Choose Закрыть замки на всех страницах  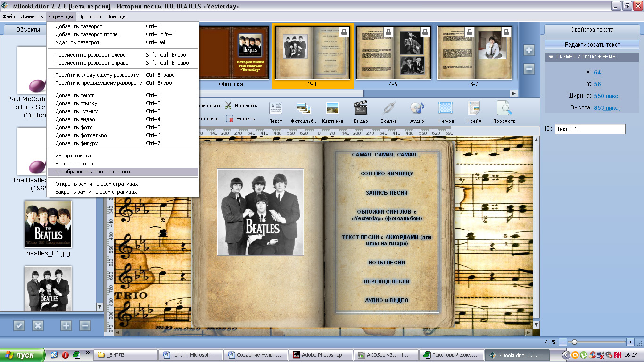pos(123,192)
